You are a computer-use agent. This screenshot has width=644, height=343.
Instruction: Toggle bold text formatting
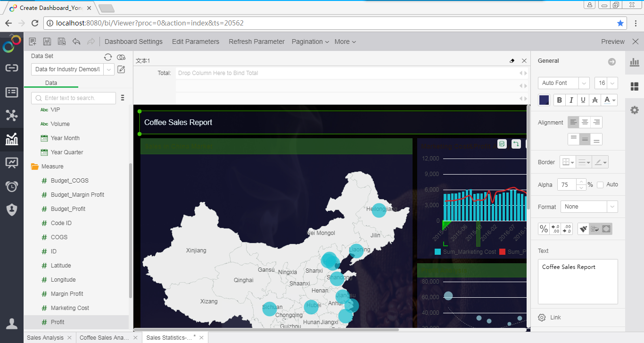coord(560,100)
